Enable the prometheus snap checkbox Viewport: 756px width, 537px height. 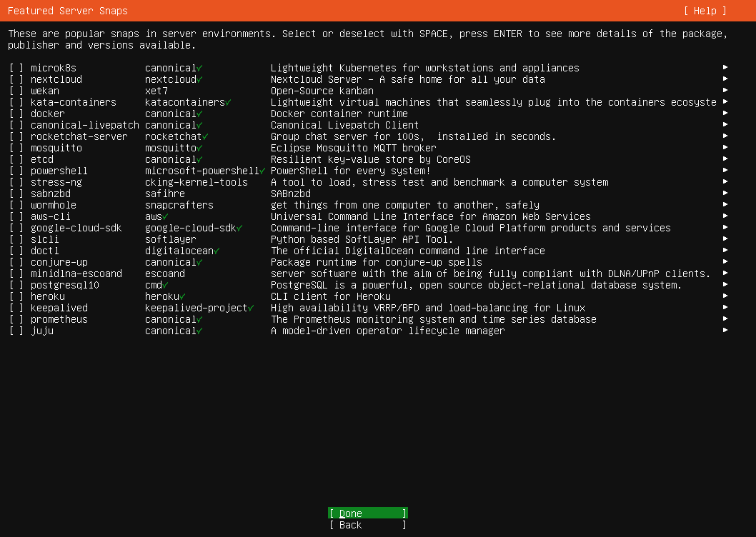pos(16,320)
